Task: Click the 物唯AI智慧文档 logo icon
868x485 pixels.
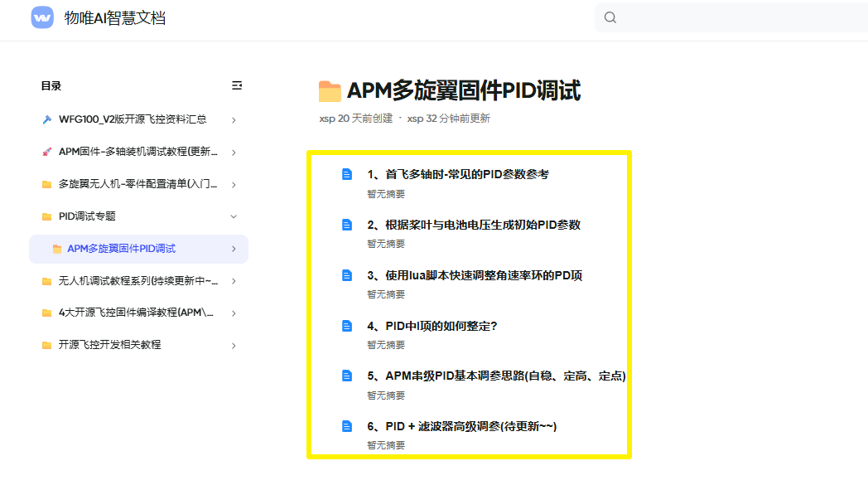Action: pos(42,17)
